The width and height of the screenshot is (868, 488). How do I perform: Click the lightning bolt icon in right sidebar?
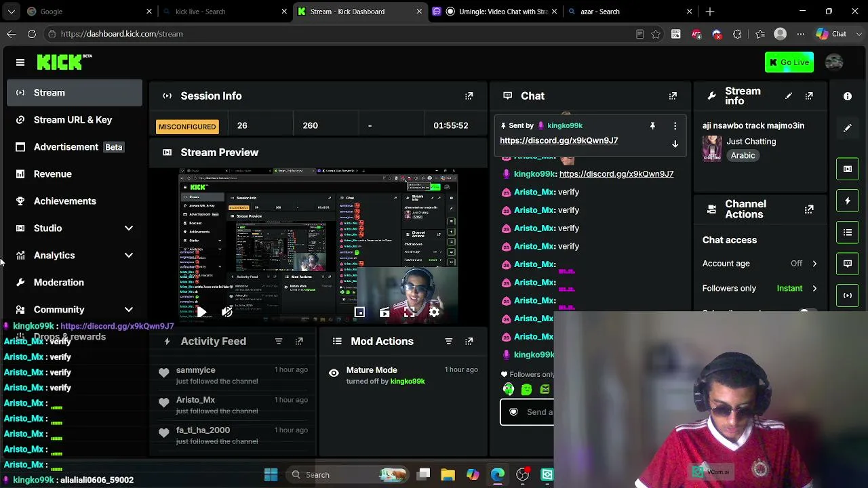[x=848, y=201]
